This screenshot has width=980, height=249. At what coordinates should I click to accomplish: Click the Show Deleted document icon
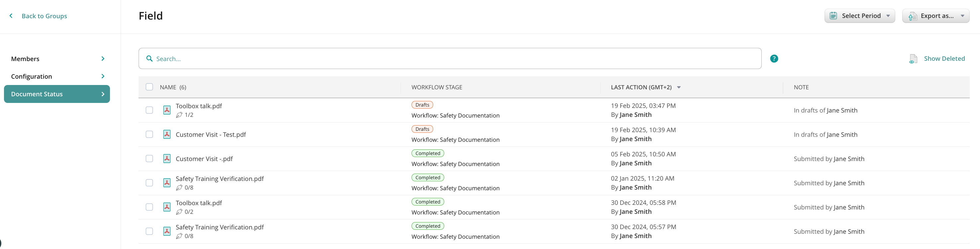tap(913, 59)
